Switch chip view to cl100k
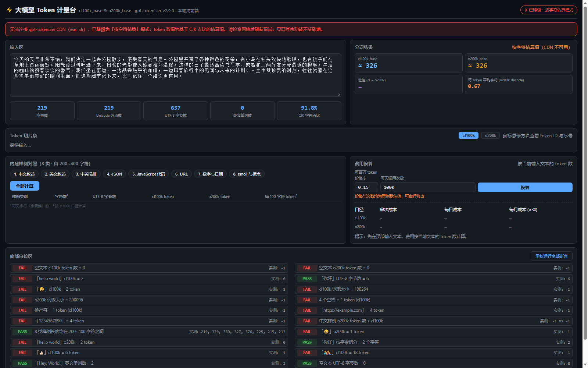 [469, 135]
